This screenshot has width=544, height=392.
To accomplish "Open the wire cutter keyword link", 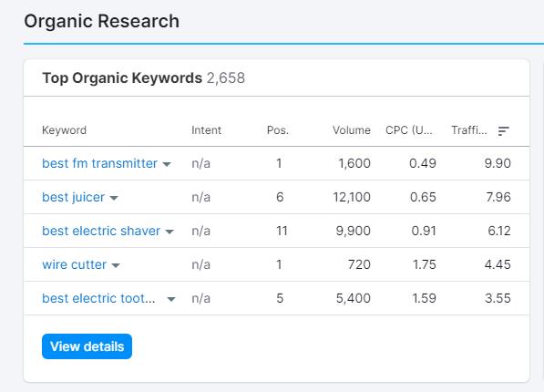I will pos(74,264).
